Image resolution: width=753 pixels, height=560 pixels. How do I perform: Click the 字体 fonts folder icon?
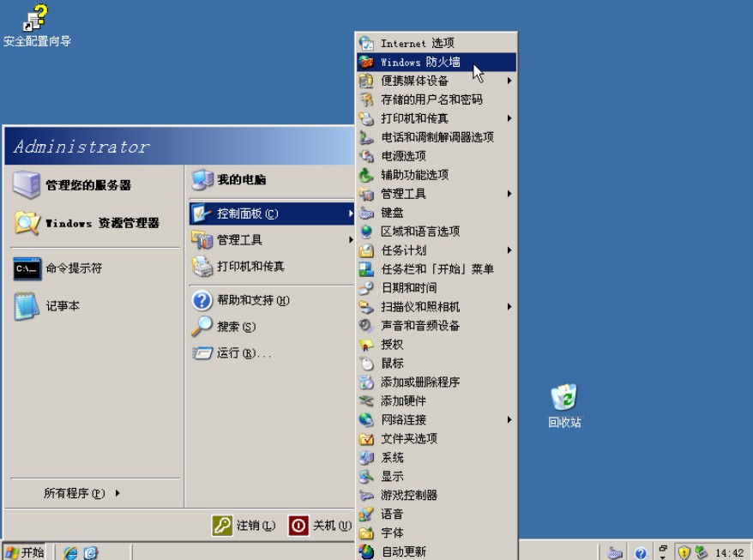point(366,533)
